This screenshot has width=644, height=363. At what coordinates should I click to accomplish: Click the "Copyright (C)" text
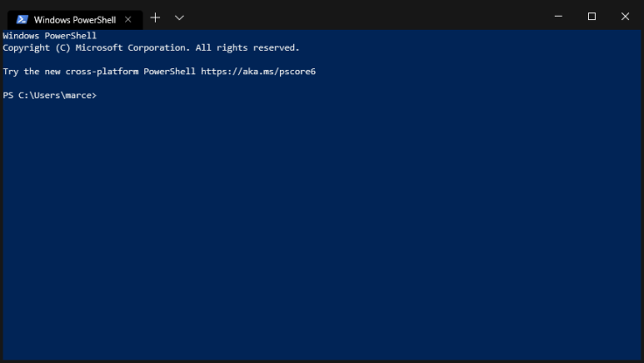click(x=36, y=48)
